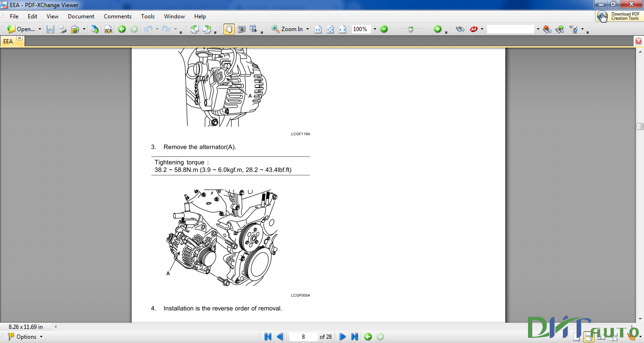Click the Ask search provider icon
Image resolution: width=644 pixels, height=343 pixels.
(x=474, y=29)
